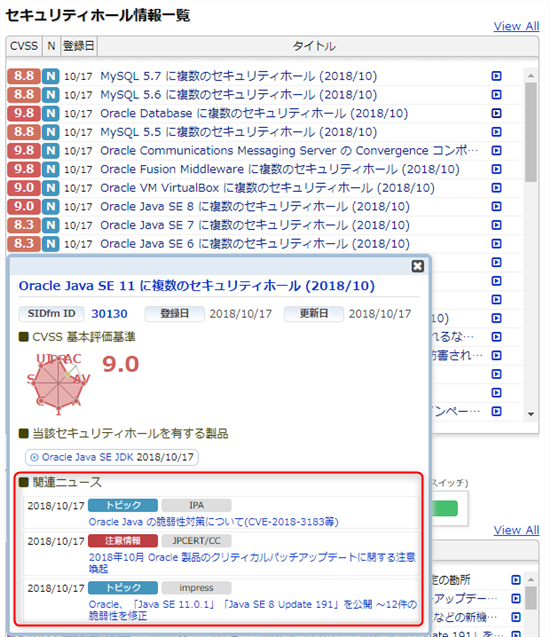Select the Oracle Java SE JDK product tag

(x=112, y=457)
